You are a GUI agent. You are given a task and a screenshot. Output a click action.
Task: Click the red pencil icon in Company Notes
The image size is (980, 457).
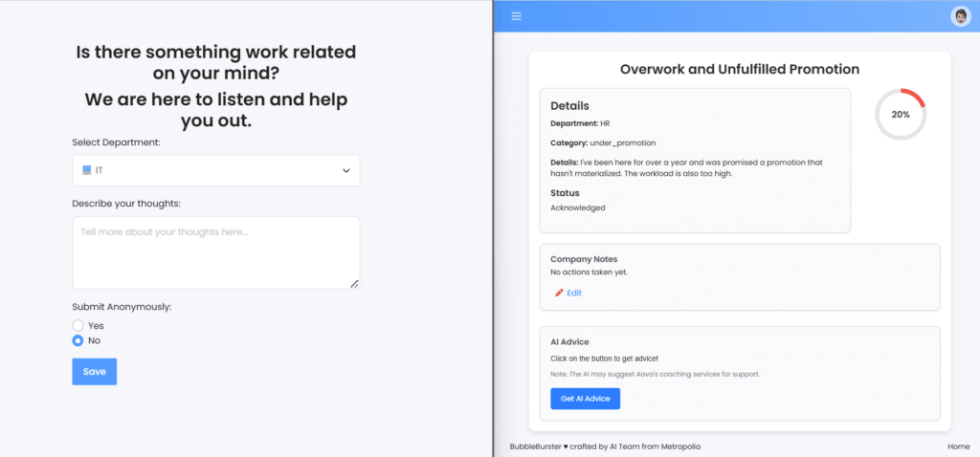[559, 293]
